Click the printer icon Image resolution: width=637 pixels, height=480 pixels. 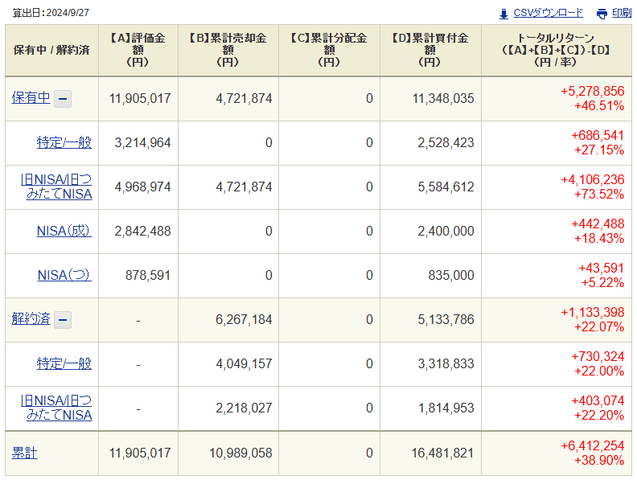[602, 13]
